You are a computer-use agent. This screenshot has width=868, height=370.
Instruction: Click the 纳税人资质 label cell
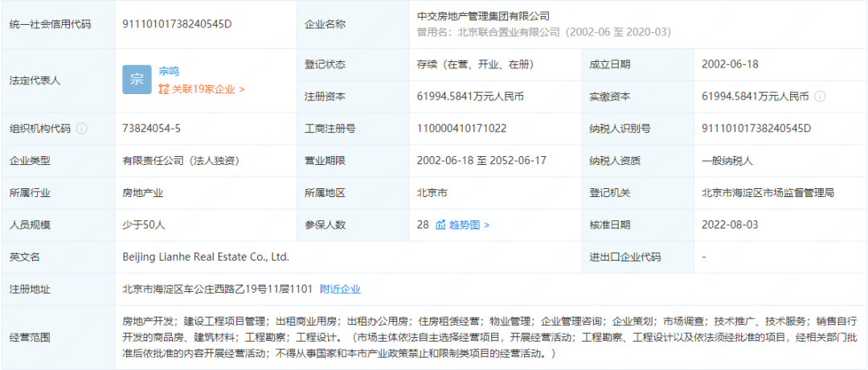point(637,161)
